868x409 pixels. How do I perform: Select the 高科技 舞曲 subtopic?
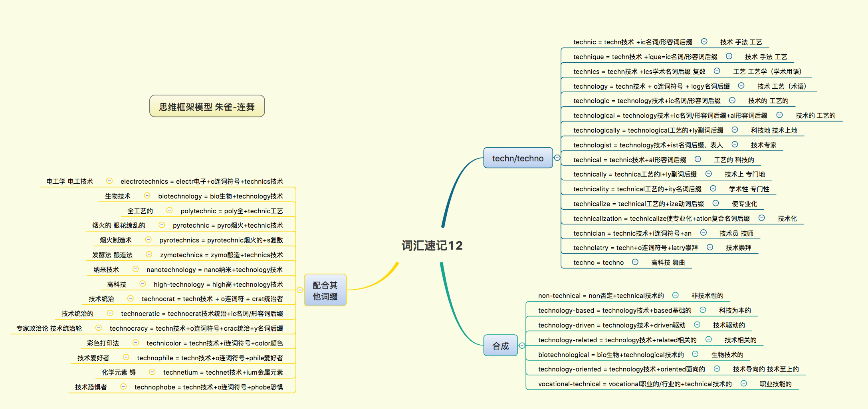[668, 262]
